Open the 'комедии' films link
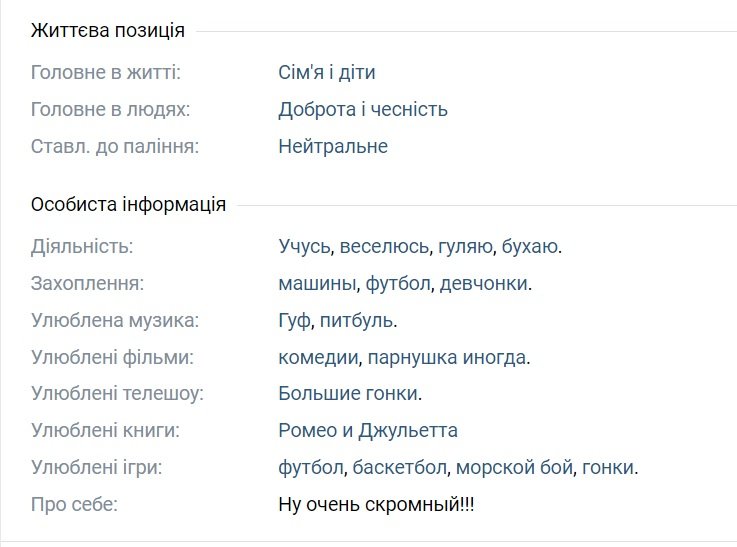 pyautogui.click(x=318, y=358)
